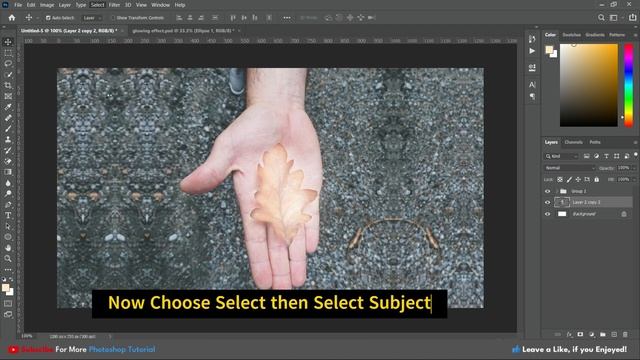Switch to glowing effect.psd document tab
The image size is (640, 360).
(x=183, y=31)
